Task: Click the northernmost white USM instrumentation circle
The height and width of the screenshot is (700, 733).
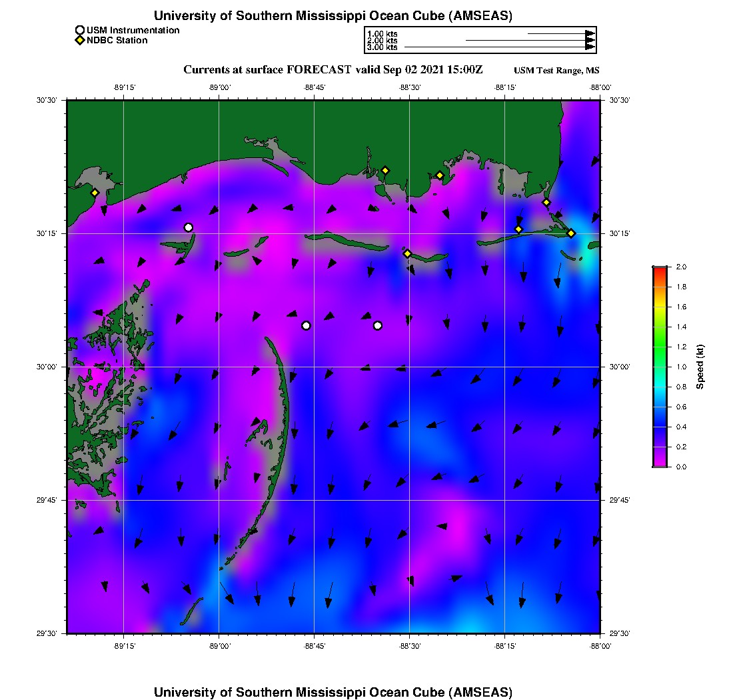Action: point(189,227)
